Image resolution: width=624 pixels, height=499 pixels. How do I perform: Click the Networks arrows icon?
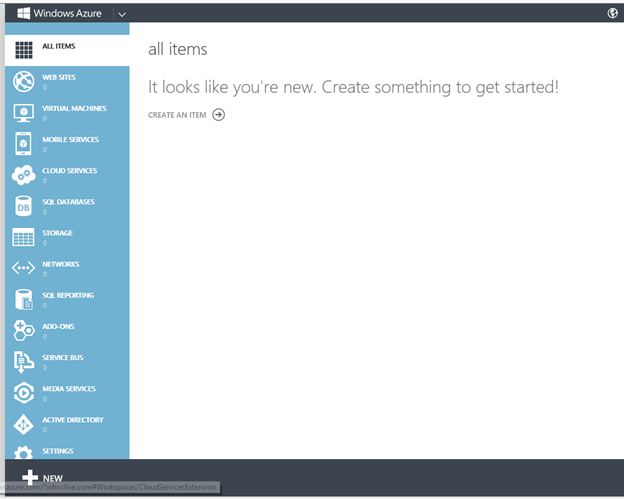pyautogui.click(x=23, y=268)
